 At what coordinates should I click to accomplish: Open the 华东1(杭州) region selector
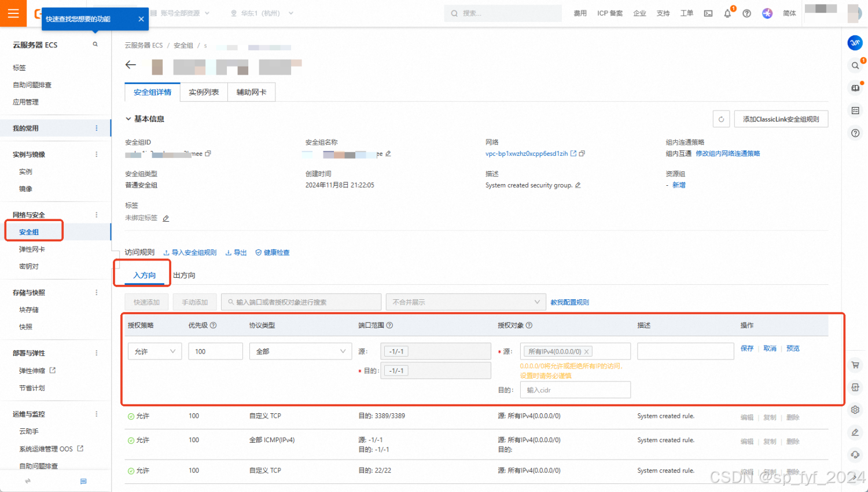(x=260, y=13)
